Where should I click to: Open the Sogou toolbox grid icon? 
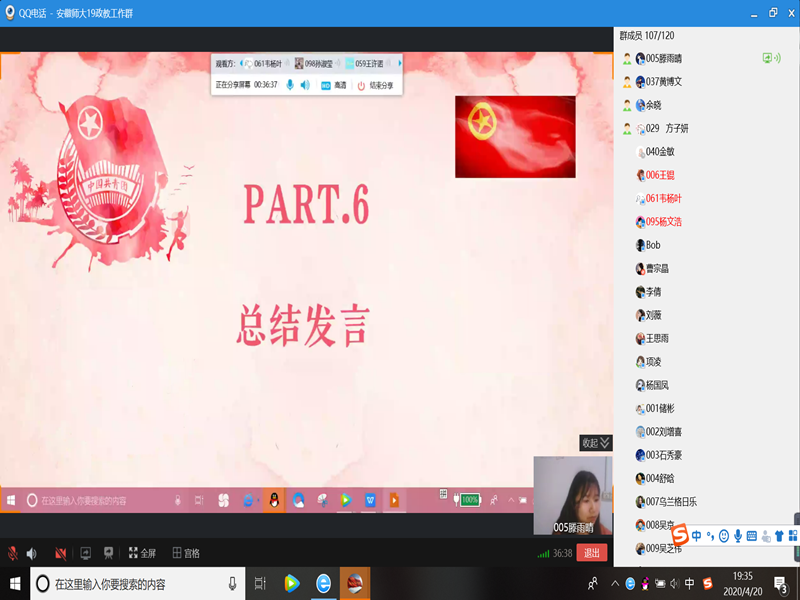(x=793, y=536)
